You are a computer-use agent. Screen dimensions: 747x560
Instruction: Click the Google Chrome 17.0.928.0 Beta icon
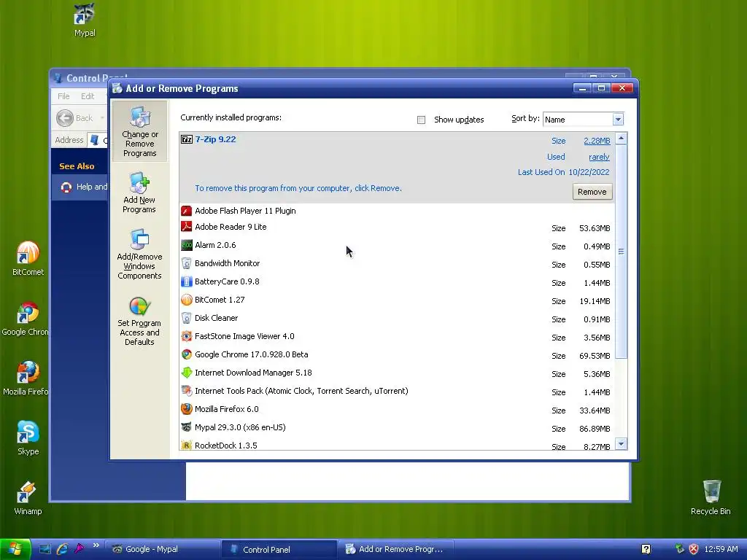187,354
